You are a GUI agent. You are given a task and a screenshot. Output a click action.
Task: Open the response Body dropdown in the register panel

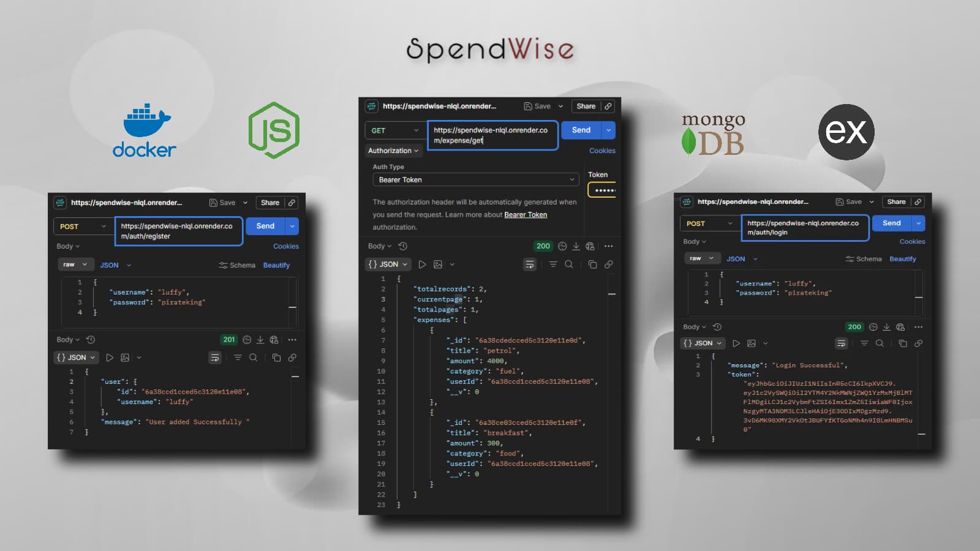pos(68,340)
